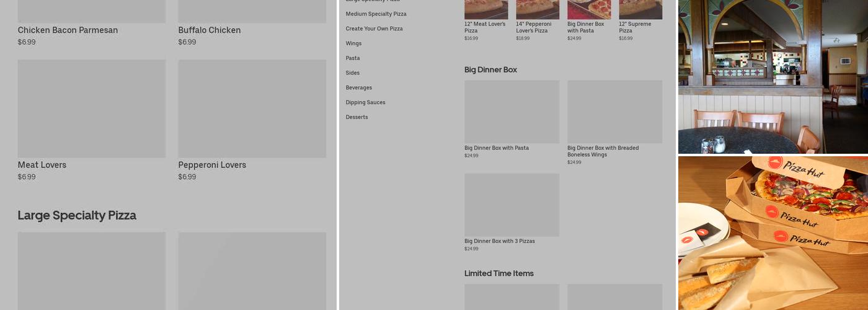Click the Large Specialty Pizza section heading

point(77,215)
